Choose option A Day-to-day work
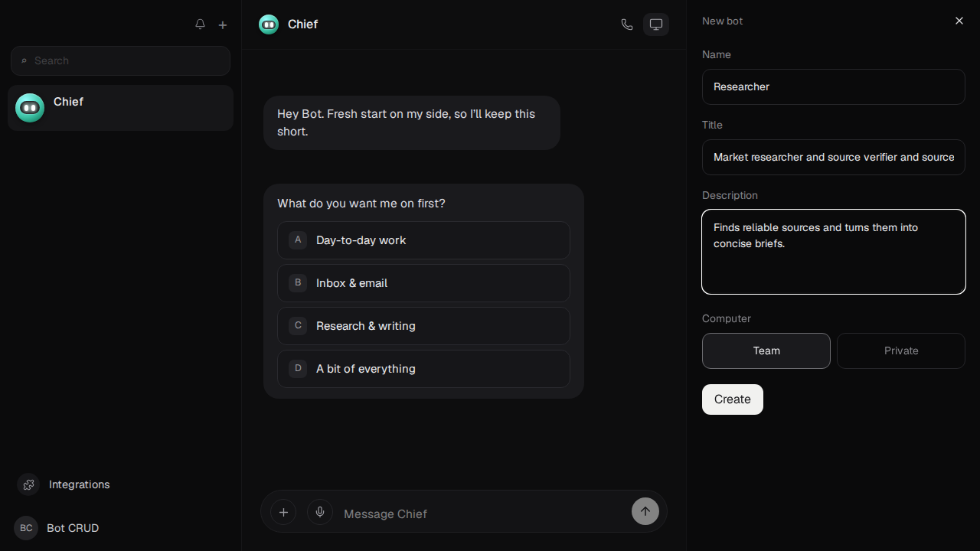This screenshot has height=551, width=980. pyautogui.click(x=423, y=240)
